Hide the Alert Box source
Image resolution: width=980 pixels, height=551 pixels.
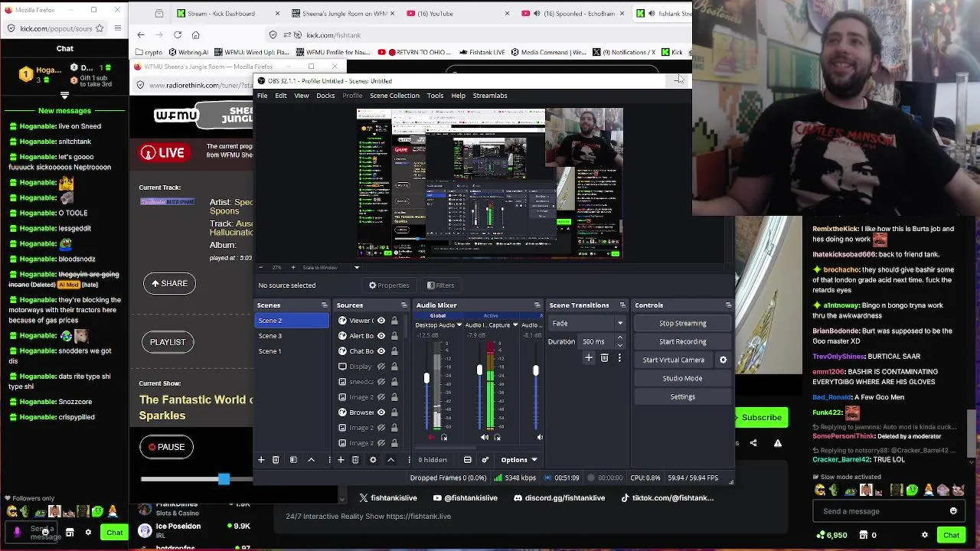(381, 336)
